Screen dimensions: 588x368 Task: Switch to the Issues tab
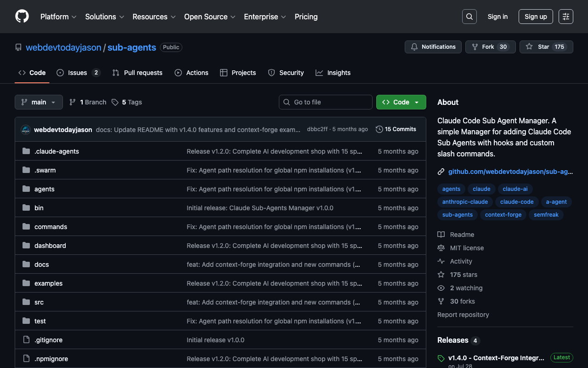(x=78, y=73)
